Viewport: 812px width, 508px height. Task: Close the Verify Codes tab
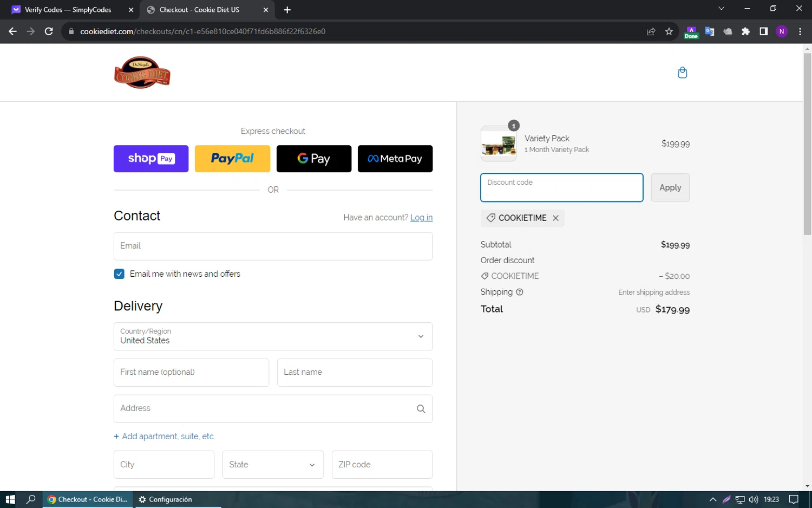(x=130, y=10)
